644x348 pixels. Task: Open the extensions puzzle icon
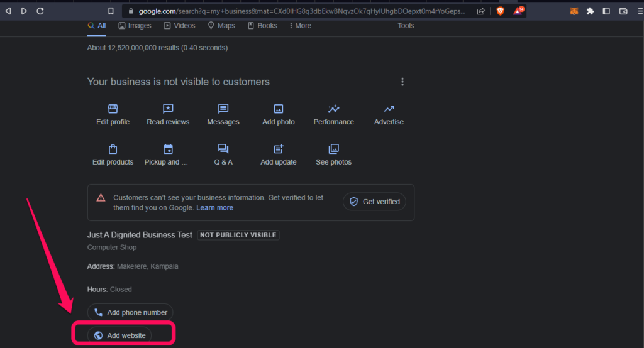click(590, 11)
